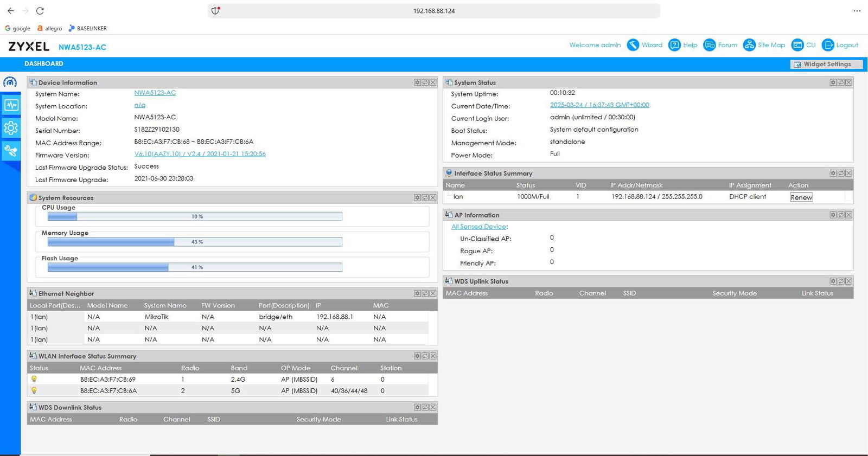The width and height of the screenshot is (868, 456).
Task: Select the MAC address B8:EC:A3:F7:CB:6A cell
Action: coord(108,391)
